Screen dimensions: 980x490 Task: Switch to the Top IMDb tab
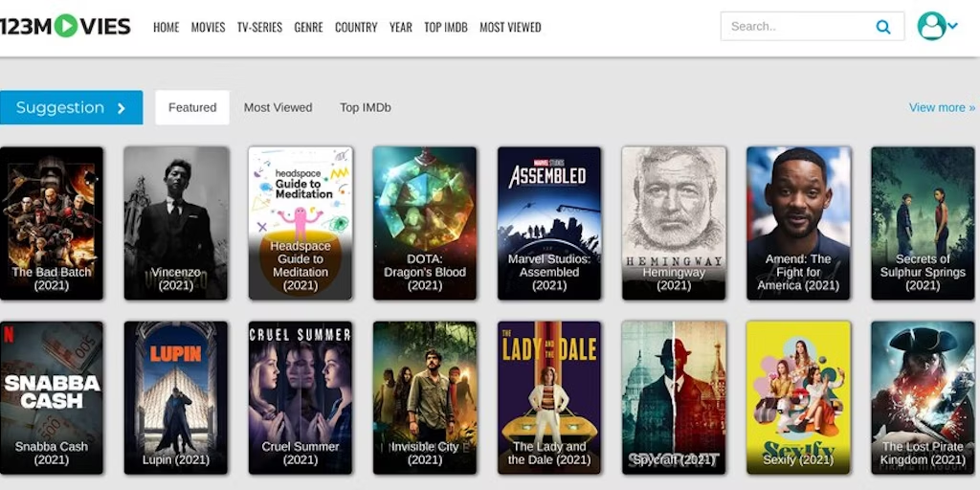tap(366, 107)
